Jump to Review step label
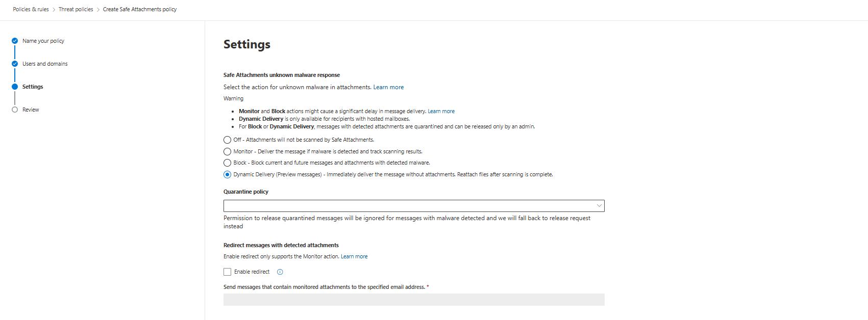Image resolution: width=868 pixels, height=320 pixels. click(x=31, y=110)
